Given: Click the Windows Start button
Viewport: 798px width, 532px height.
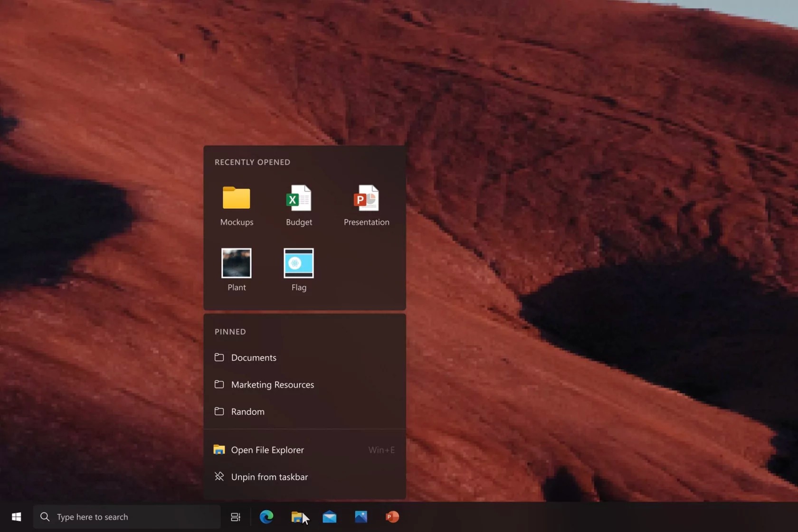Looking at the screenshot, I should point(16,517).
